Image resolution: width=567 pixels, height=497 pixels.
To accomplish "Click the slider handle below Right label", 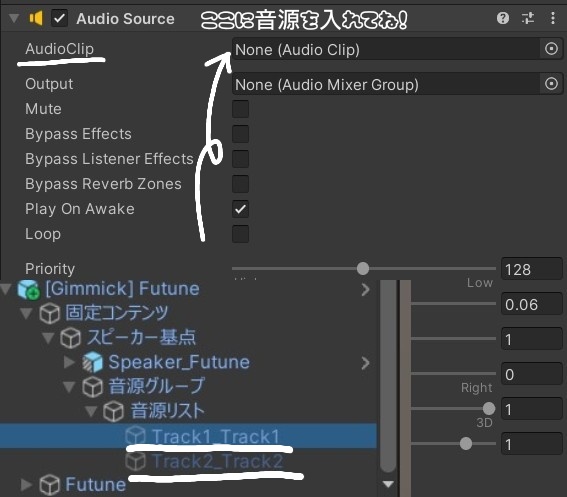I will pyautogui.click(x=489, y=408).
